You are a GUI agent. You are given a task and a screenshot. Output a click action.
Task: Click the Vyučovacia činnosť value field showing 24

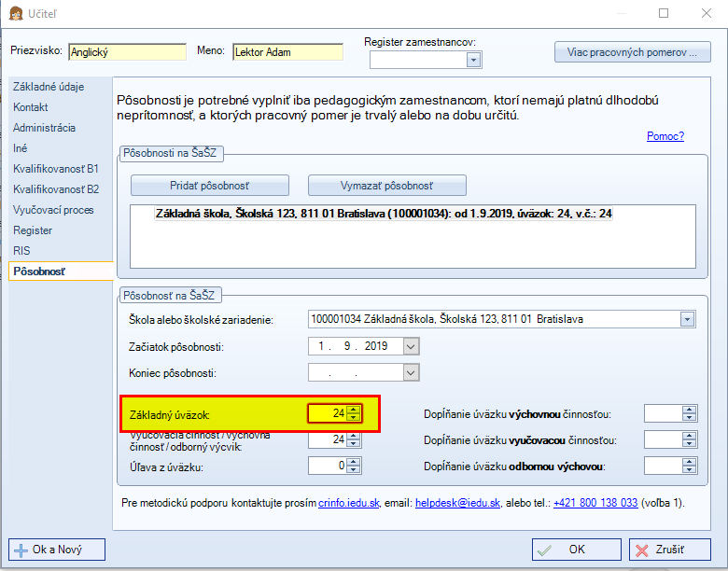[328, 439]
